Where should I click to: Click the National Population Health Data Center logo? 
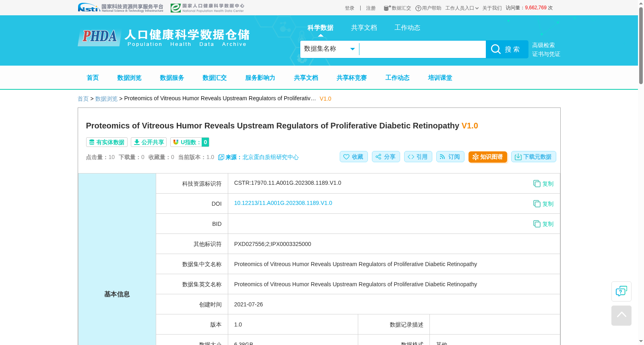click(207, 8)
